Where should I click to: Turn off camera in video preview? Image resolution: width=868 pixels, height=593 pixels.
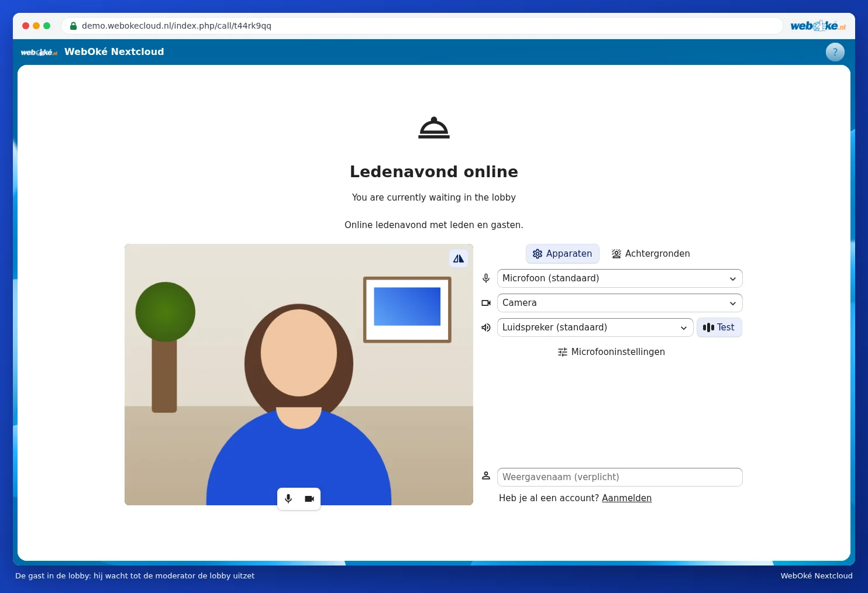pyautogui.click(x=309, y=499)
